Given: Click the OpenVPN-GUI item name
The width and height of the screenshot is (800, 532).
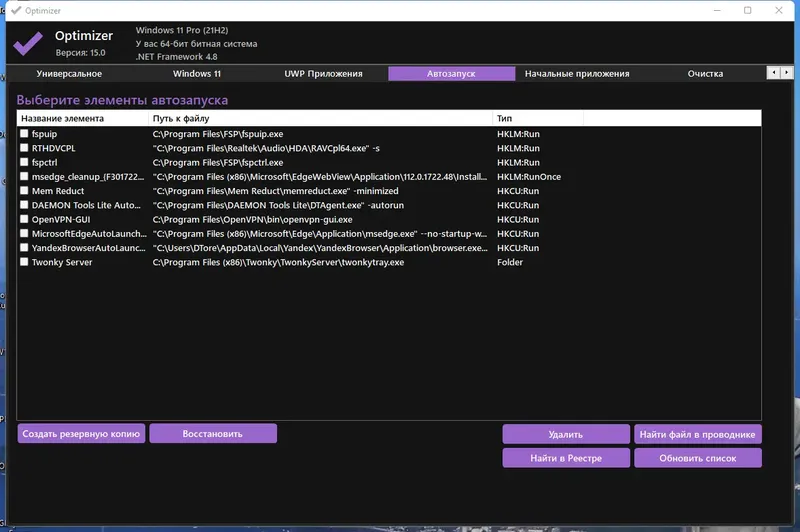Looking at the screenshot, I should coord(61,219).
